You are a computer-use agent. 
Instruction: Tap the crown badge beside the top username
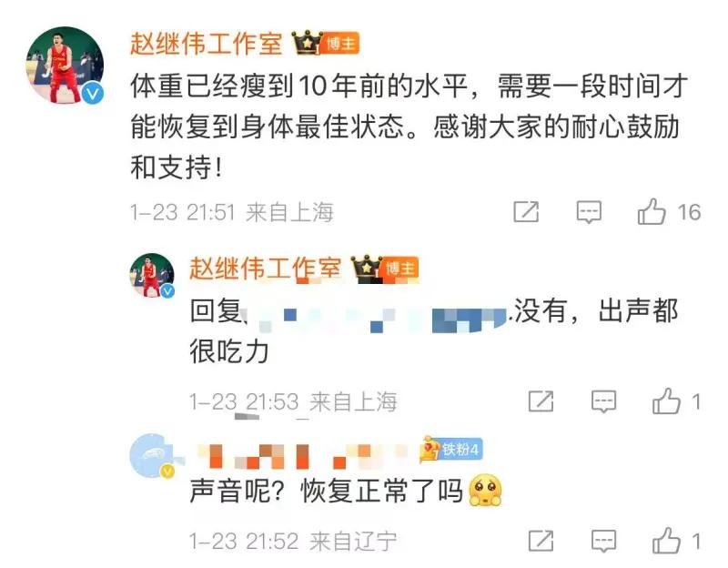click(307, 43)
